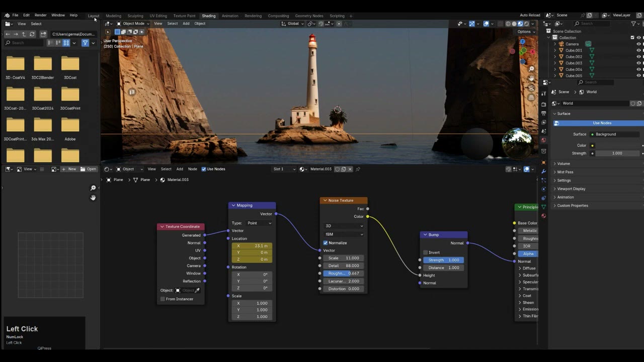Screen dimensions: 644x362
Task: Click the viewport pan hand gizmo
Action: (531, 78)
